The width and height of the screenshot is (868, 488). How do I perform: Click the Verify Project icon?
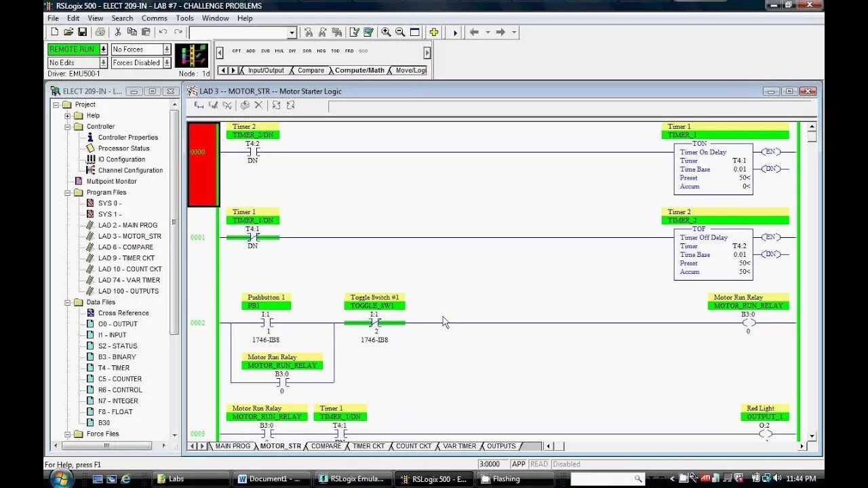coord(368,32)
